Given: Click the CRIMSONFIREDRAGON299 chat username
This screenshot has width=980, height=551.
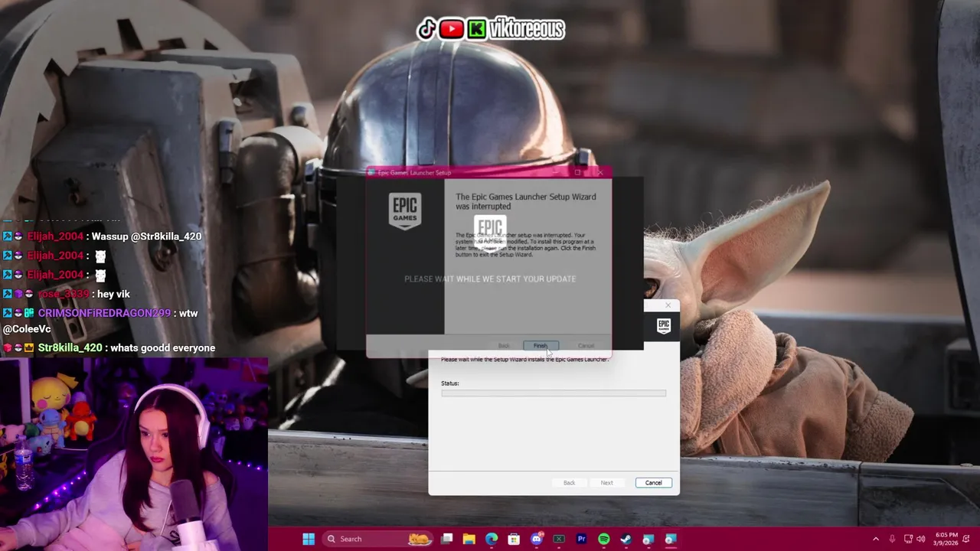Looking at the screenshot, I should click(104, 313).
